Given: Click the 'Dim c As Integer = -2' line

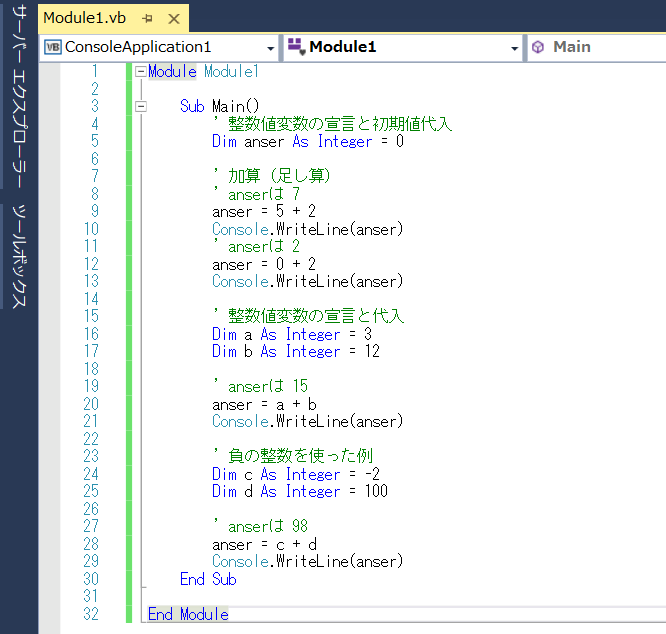Looking at the screenshot, I should pos(296,474).
